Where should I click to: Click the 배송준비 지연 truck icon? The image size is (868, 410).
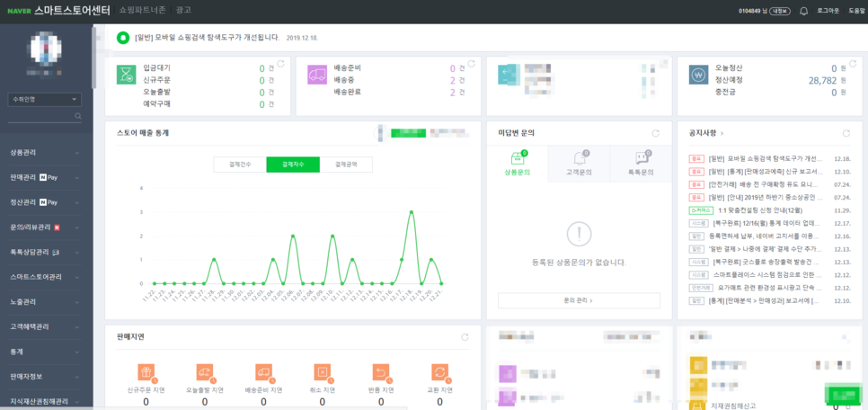click(264, 372)
